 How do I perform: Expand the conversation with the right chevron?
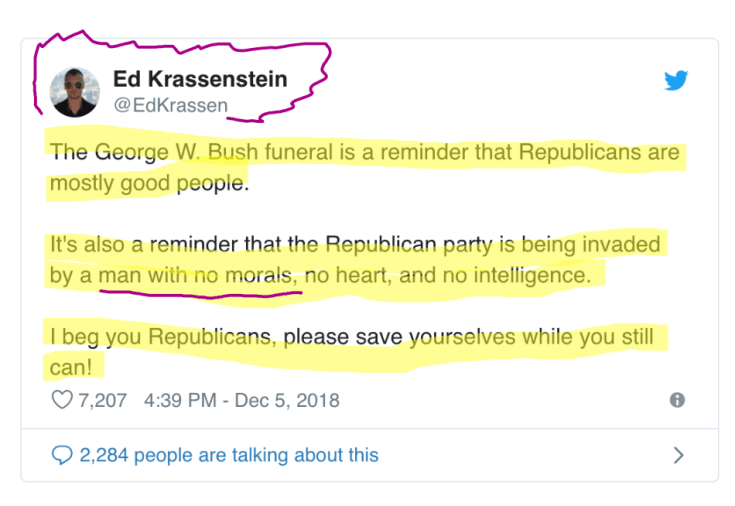pos(679,455)
